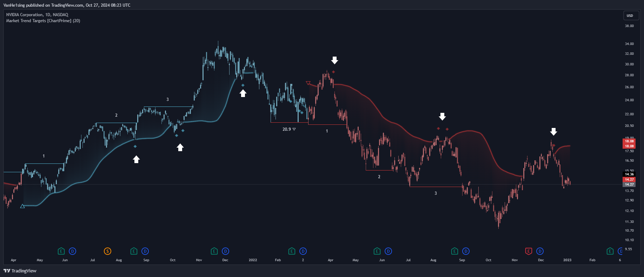644x277 pixels.
Task: Click the February 2023 earnings E icon
Action: [x=610, y=251]
